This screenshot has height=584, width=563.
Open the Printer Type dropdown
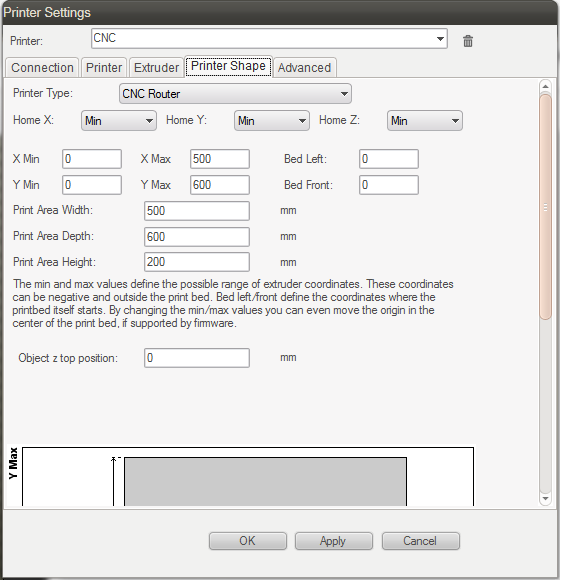coord(236,94)
